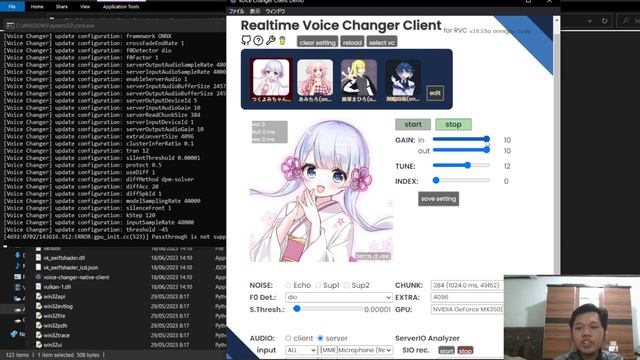Open the F0 Det. dio dropdown

[339, 297]
